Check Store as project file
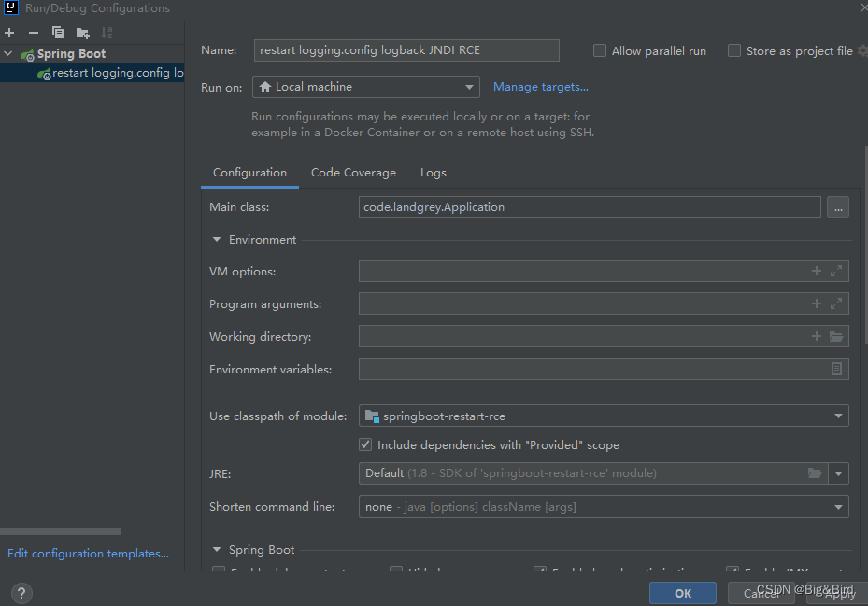This screenshot has width=868, height=606. pyautogui.click(x=734, y=50)
